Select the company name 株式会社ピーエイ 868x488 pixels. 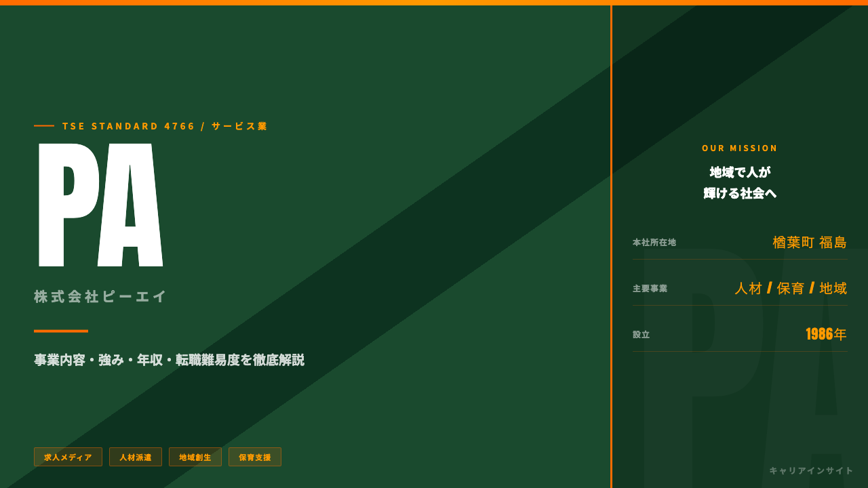(100, 296)
